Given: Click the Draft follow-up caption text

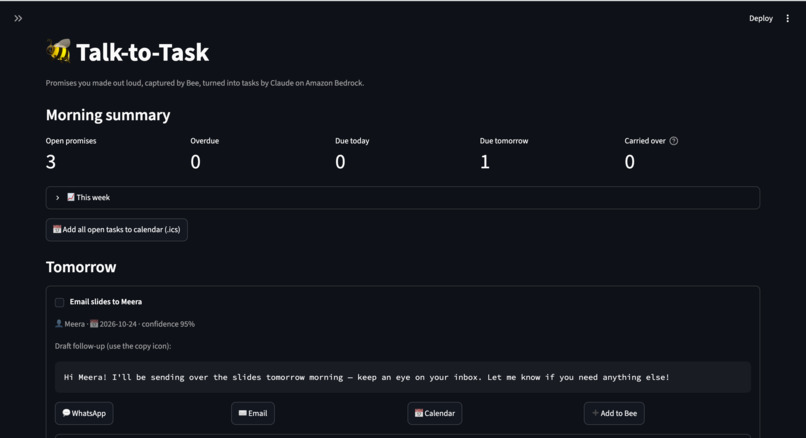Looking at the screenshot, I should pyautogui.click(x=113, y=346).
